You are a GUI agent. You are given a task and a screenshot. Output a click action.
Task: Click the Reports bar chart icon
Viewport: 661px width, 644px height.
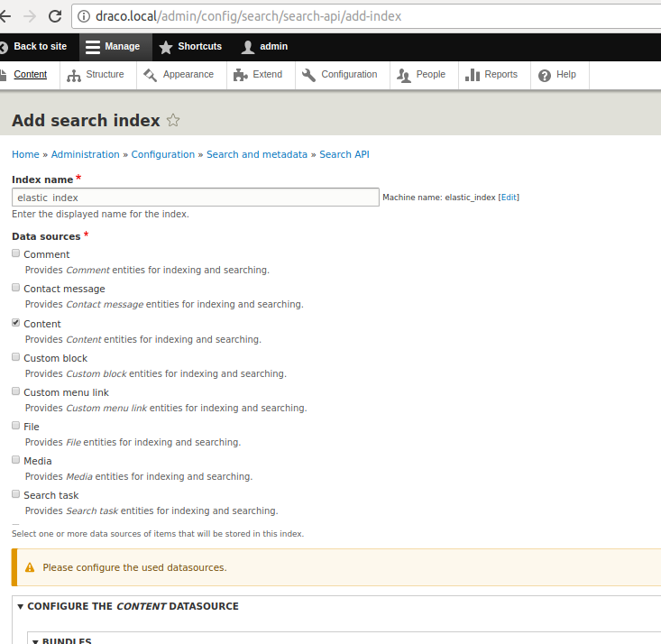[473, 75]
